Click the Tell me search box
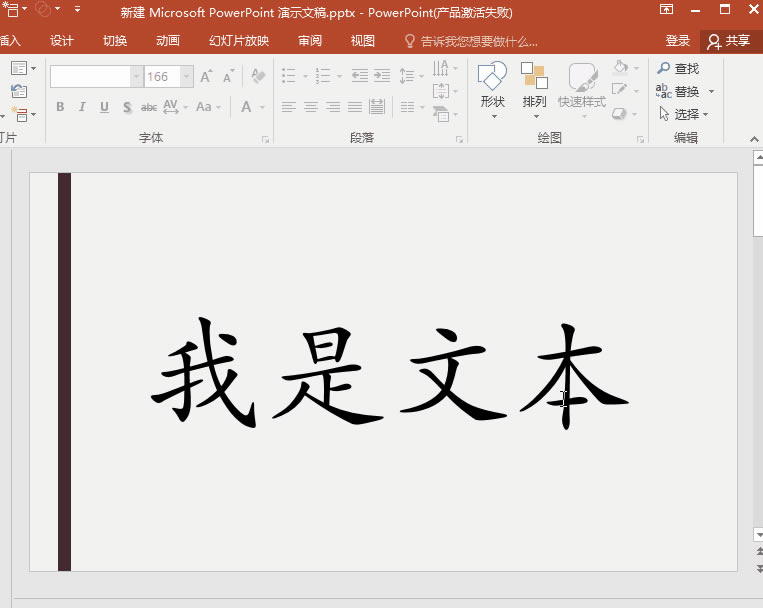Viewport: 763px width, 608px height. [478, 41]
